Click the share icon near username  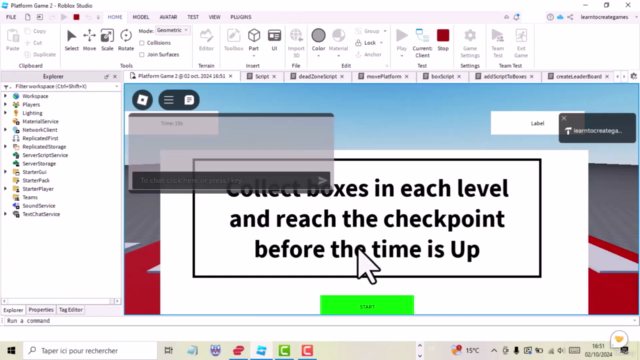coord(570,17)
